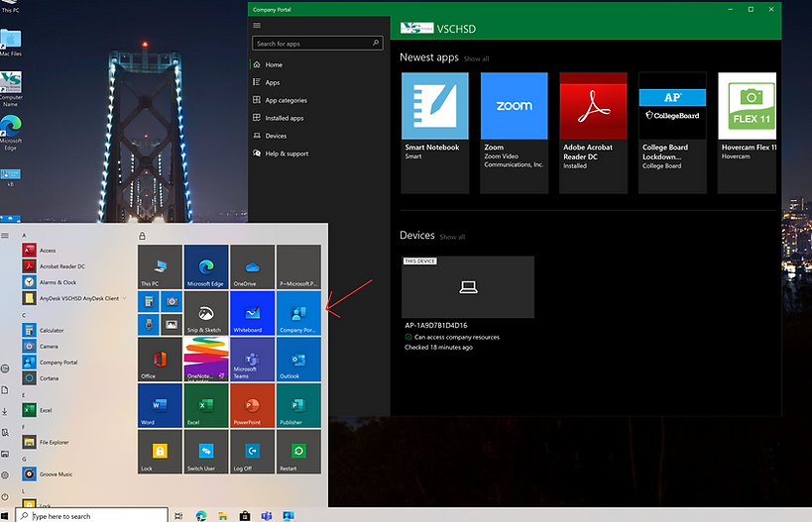Open Microsoft Teams on taskbar
This screenshot has width=812, height=522.
267,516
